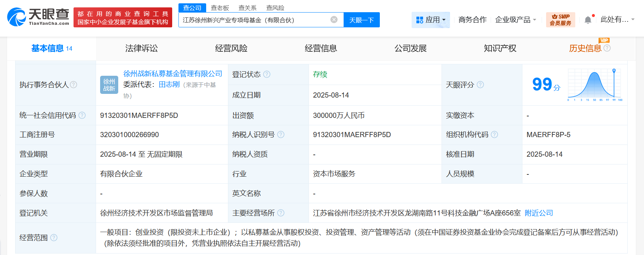
Task: Expand the 应用 dropdown menu
Action: click(x=431, y=20)
